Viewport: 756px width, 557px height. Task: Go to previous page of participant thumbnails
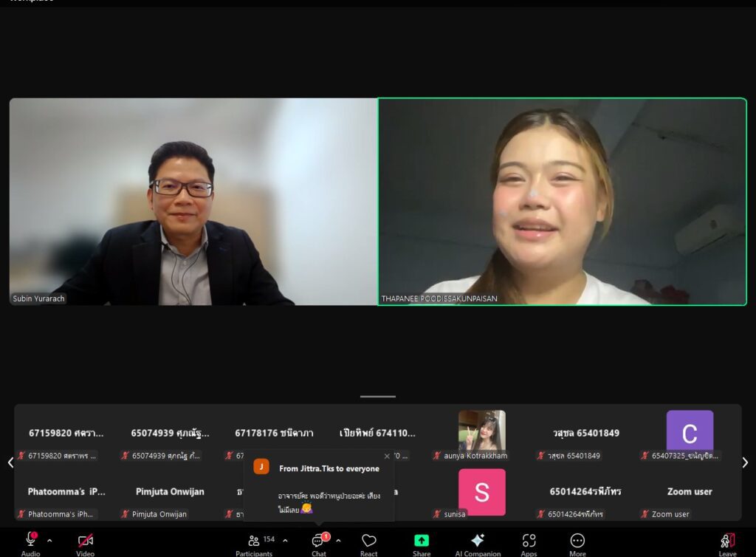(10, 463)
